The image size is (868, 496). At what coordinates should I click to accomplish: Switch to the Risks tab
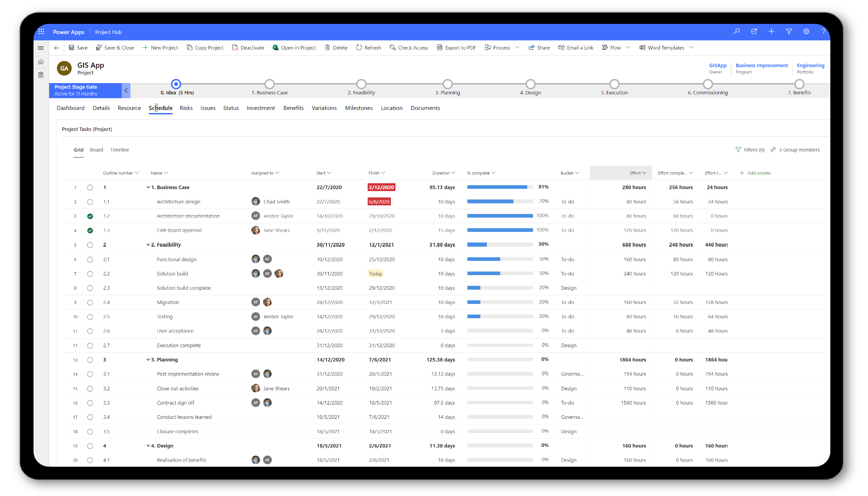click(186, 108)
